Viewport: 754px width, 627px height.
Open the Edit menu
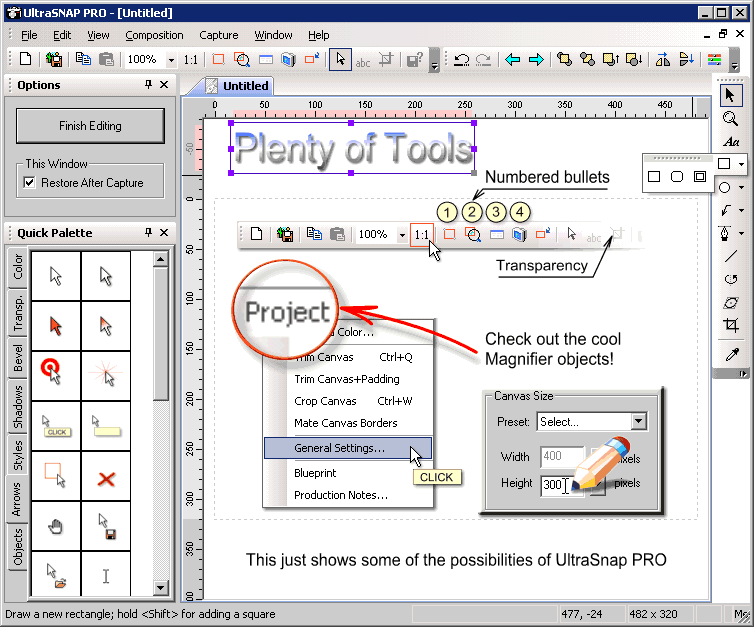click(62, 35)
